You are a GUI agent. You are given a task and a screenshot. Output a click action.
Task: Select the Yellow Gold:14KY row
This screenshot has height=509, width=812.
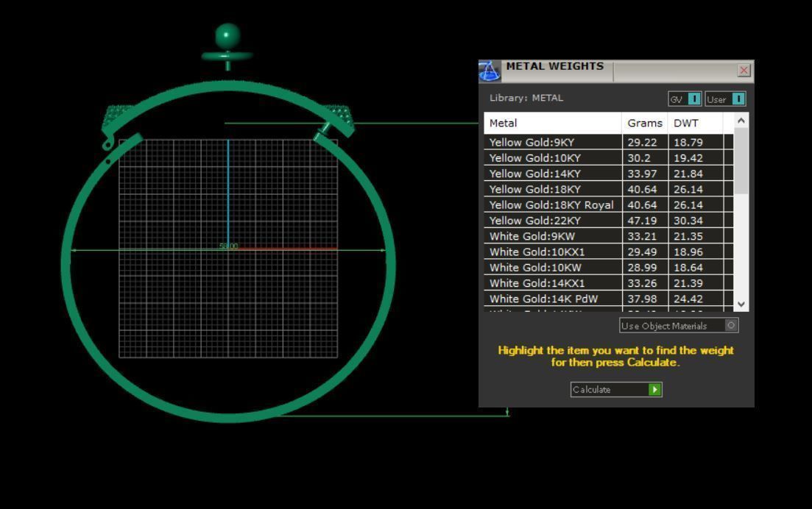click(x=609, y=174)
